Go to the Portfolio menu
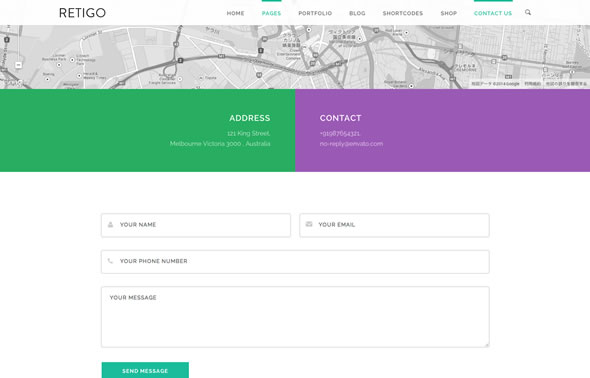The height and width of the screenshot is (378, 590). coord(315,13)
